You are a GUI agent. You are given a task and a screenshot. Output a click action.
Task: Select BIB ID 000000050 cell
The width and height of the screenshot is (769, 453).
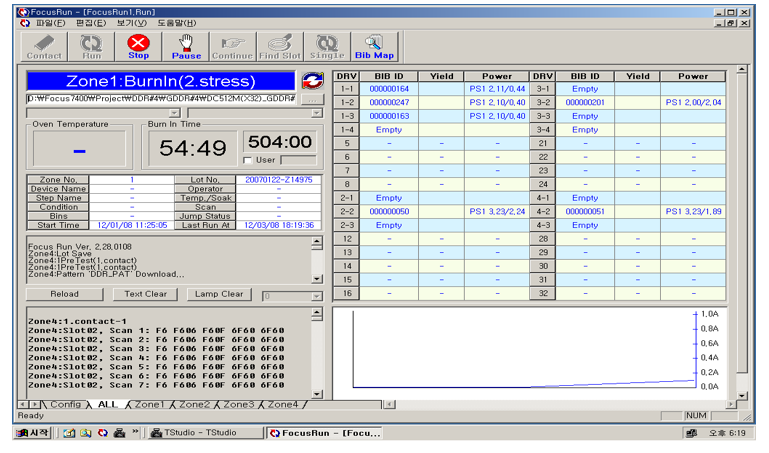pyautogui.click(x=389, y=212)
